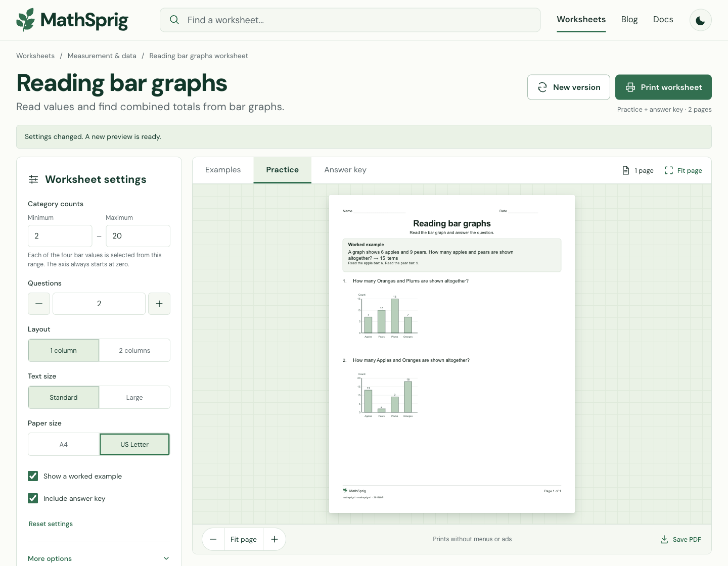Click the Maximum category count field
Image resolution: width=728 pixels, height=566 pixels.
tap(138, 236)
